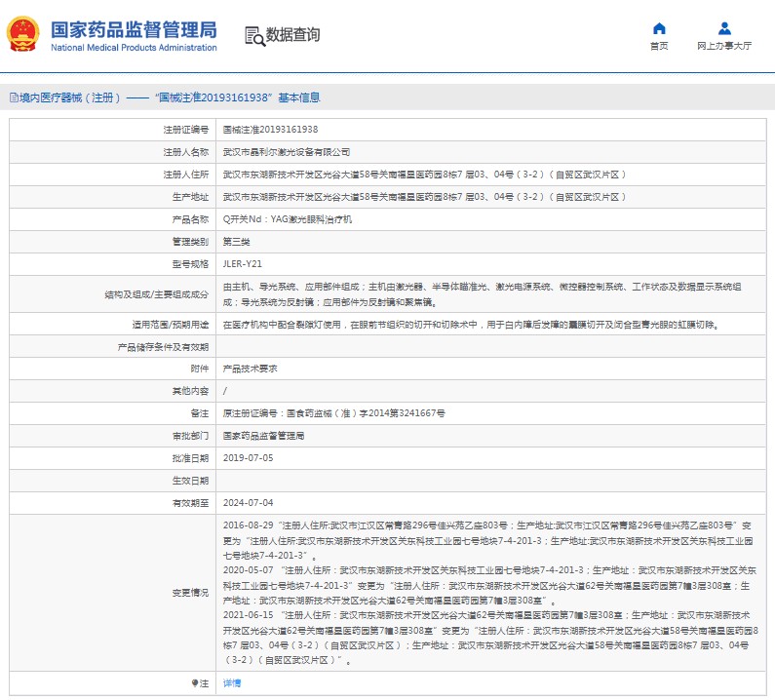Viewport: 775px width, 700px height.
Task: Click the 首页 navigation label
Action: (660, 46)
